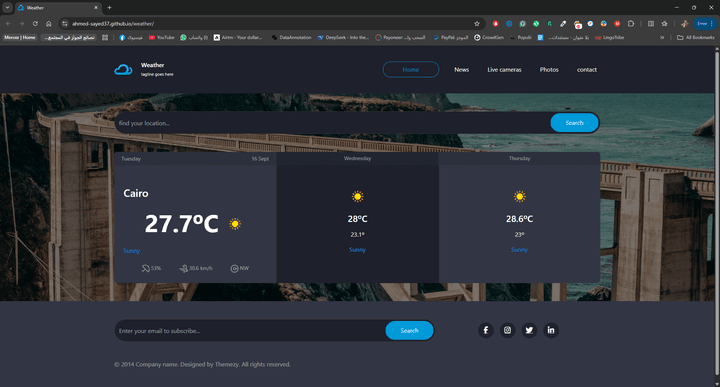Click the 16 Sept date label
The width and height of the screenshot is (720, 387).
pyautogui.click(x=260, y=159)
